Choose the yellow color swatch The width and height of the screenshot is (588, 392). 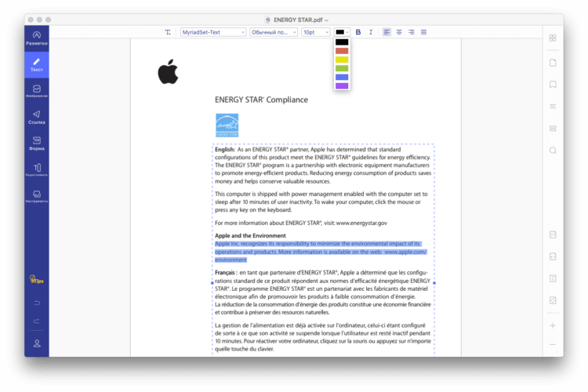point(342,60)
